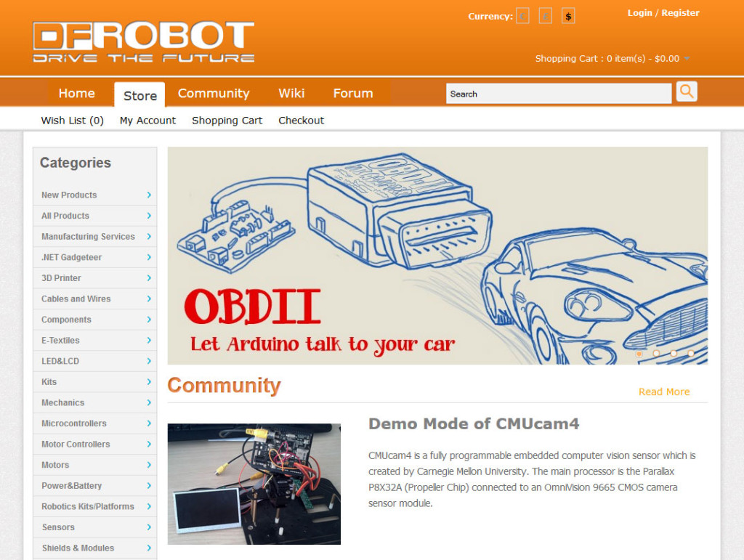
Task: Expand the Motor Controllers chevron
Action: coord(149,445)
